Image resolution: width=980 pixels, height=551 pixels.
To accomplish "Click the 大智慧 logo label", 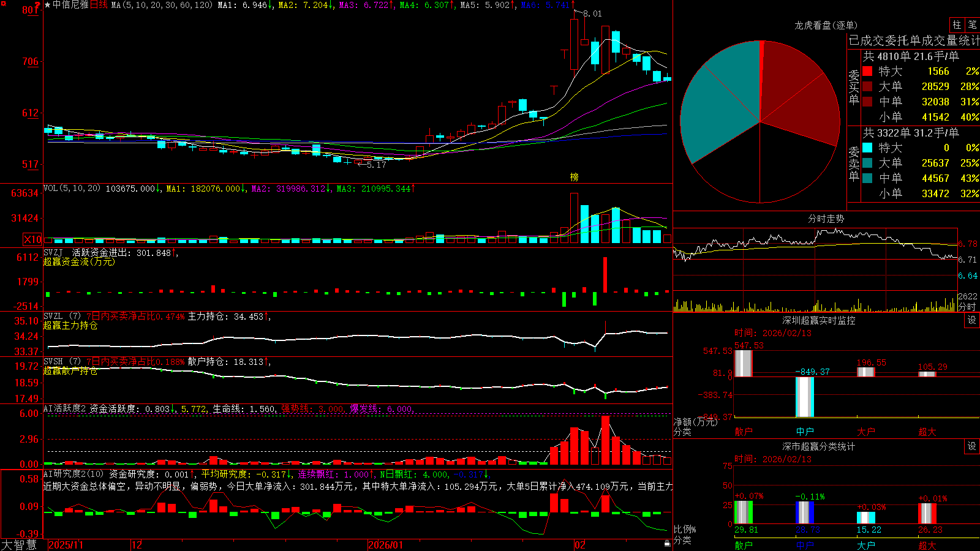I will (x=19, y=544).
